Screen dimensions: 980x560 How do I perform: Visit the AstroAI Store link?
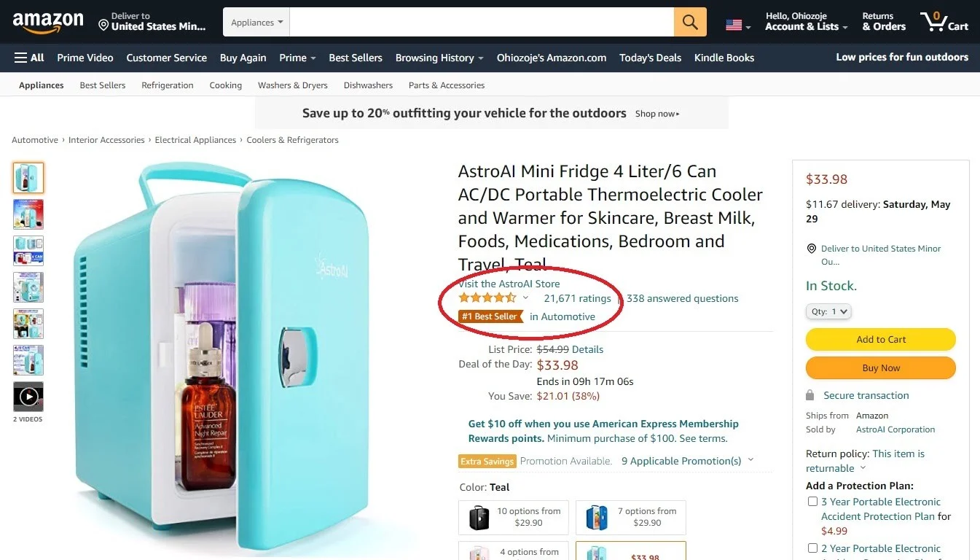[509, 284]
